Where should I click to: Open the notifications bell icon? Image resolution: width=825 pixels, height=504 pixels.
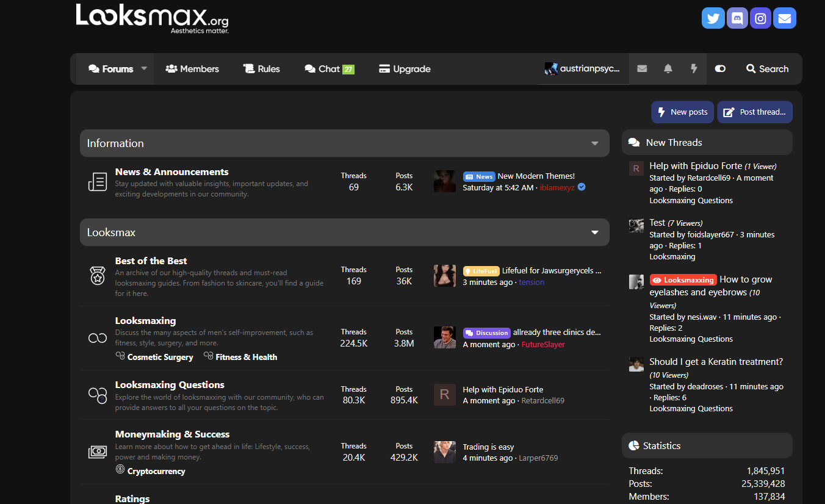[x=668, y=69]
